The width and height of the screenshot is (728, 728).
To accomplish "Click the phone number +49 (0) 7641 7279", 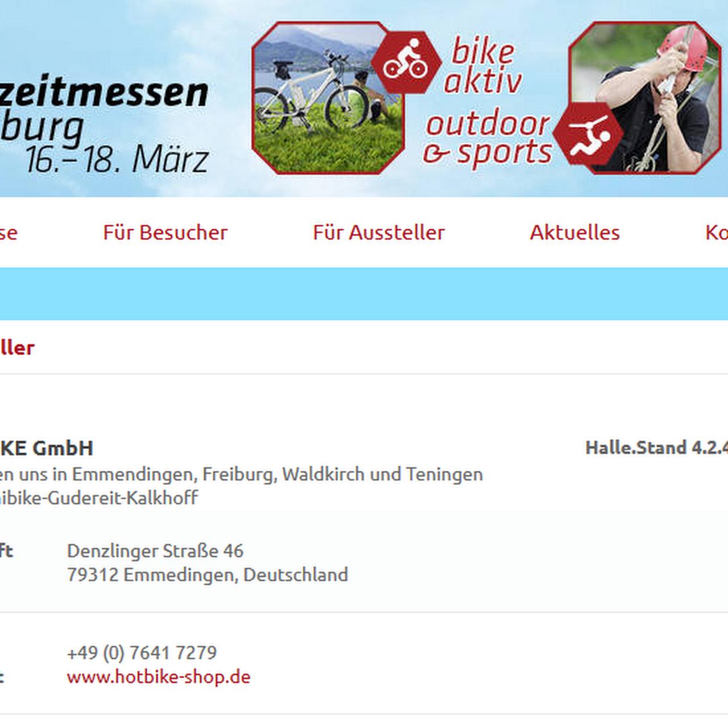I will [x=142, y=652].
